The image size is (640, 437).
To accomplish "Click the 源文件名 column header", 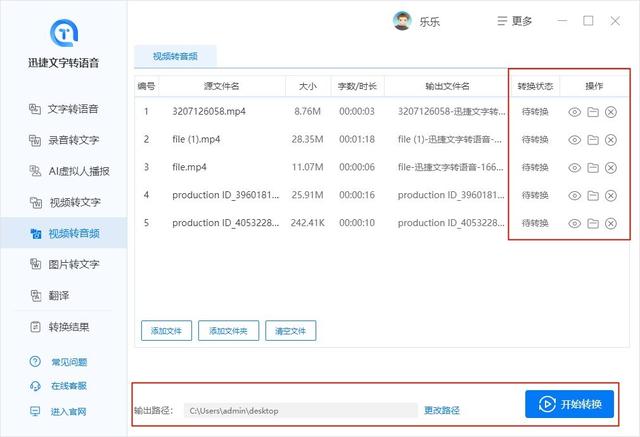I will point(222,86).
